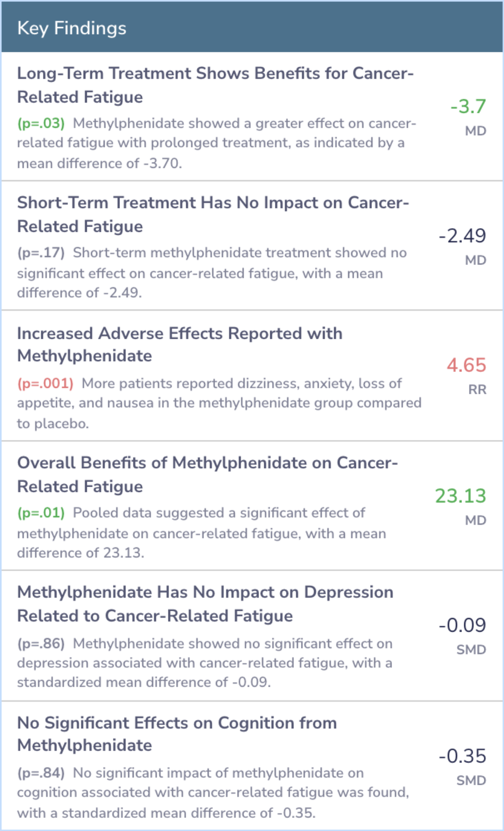Open Overall Benefits of Methylphenidate finding

207,474
